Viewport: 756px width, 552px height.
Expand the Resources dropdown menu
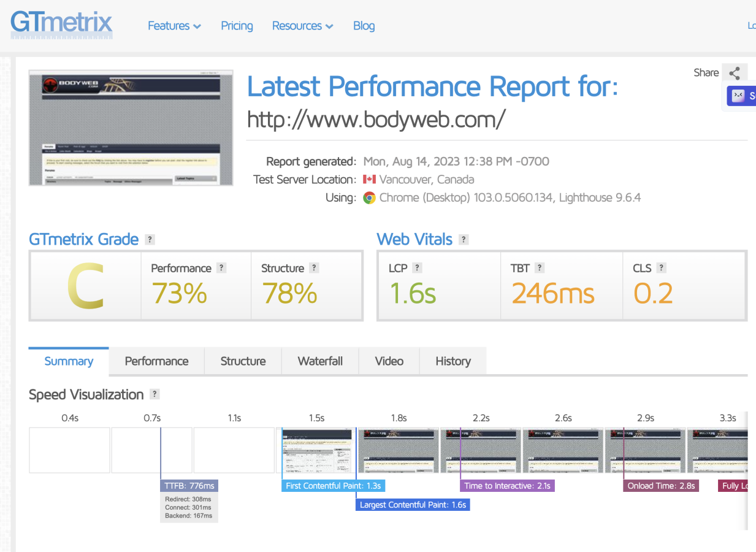(303, 26)
